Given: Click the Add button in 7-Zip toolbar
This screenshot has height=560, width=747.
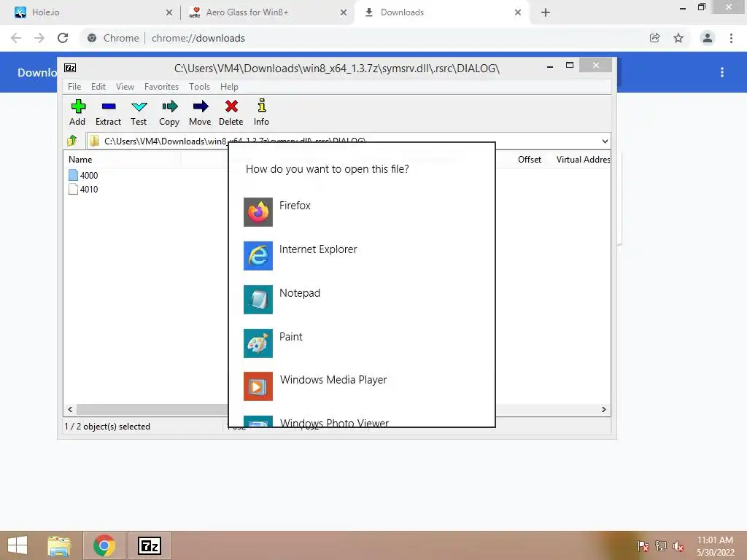Looking at the screenshot, I should click(x=77, y=112).
